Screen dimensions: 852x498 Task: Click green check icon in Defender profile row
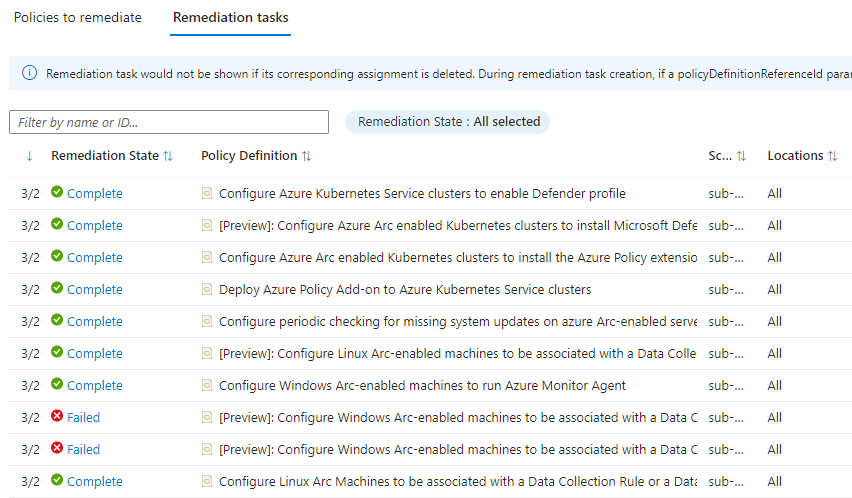coord(57,192)
